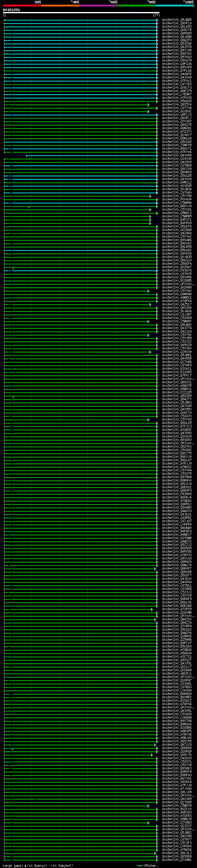Viewport: 197px width, 868px height.
Task: Open hit UniRef100_Q40950
Action: (x=177, y=410)
